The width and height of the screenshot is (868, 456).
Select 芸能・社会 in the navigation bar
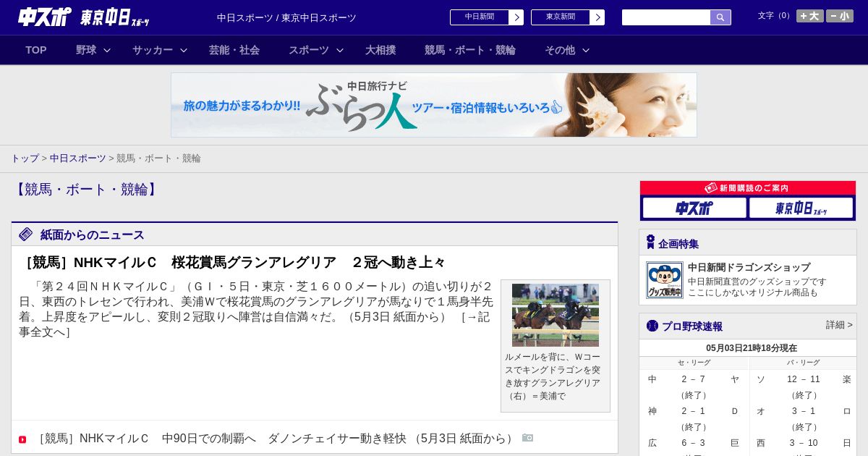point(234,50)
